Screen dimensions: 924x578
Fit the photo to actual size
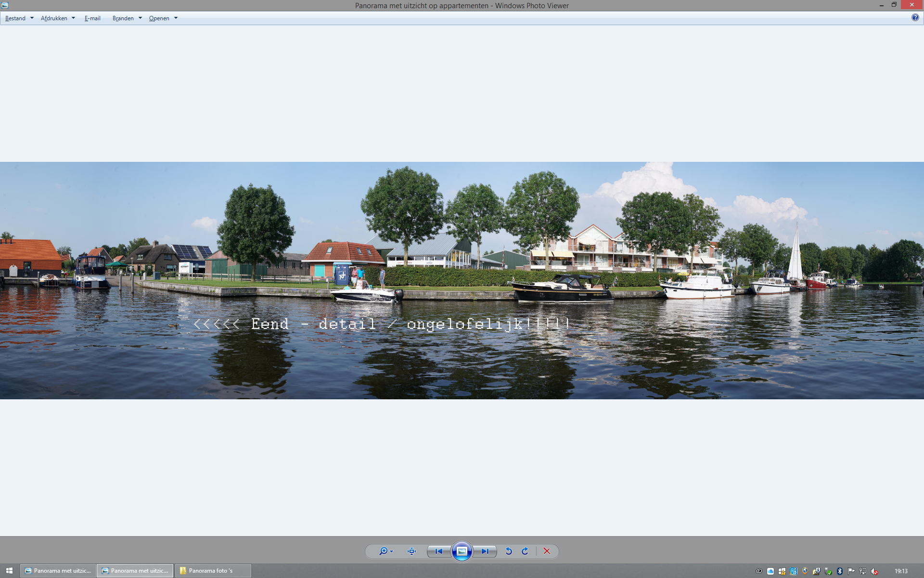click(411, 551)
